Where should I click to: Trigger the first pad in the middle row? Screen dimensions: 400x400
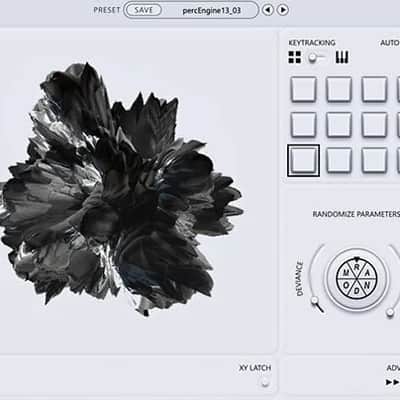pos(304,125)
